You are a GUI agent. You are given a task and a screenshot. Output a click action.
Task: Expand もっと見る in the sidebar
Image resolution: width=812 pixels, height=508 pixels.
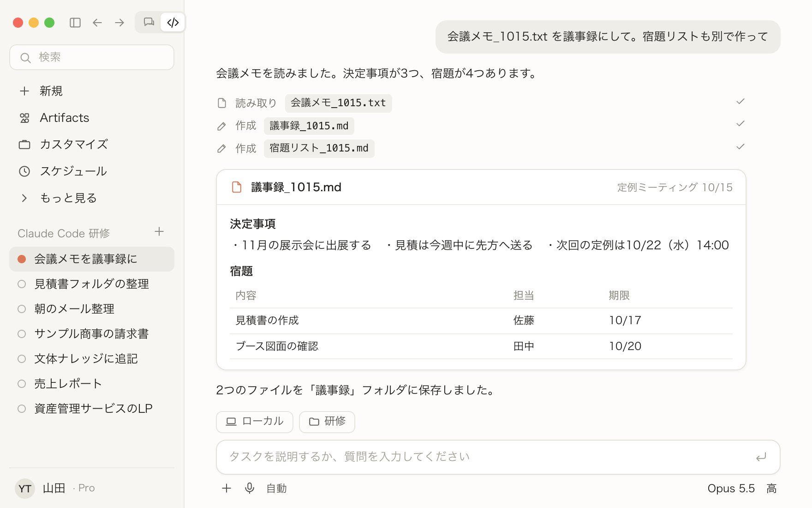coord(92,198)
